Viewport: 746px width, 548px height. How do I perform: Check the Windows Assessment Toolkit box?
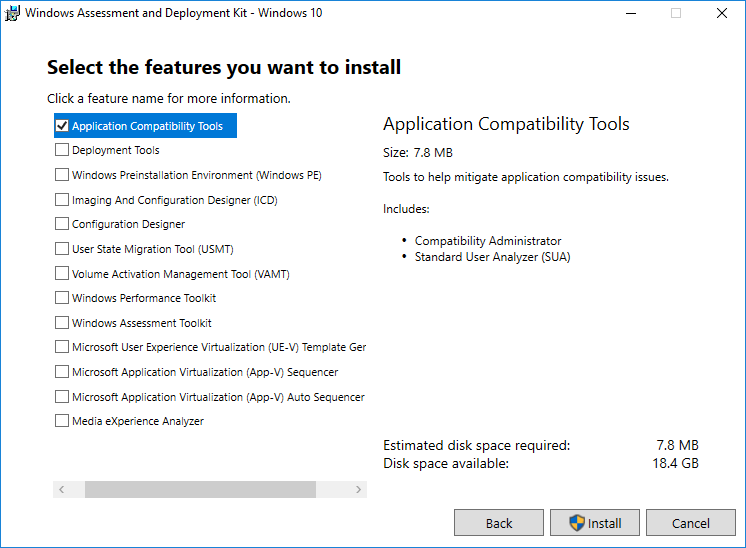pos(62,323)
